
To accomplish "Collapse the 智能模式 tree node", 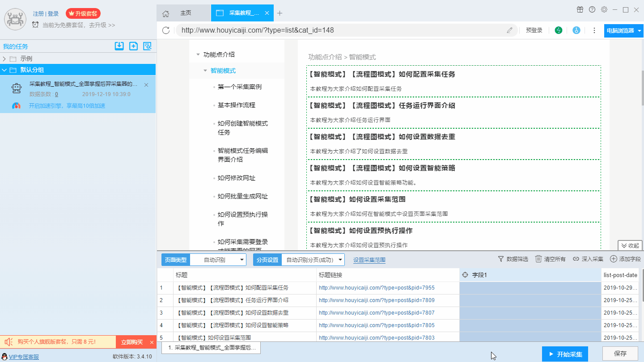I will pos(205,71).
